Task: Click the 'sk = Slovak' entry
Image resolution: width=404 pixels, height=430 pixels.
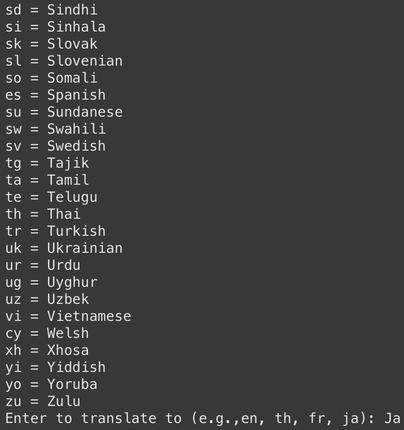Action: 51,44
